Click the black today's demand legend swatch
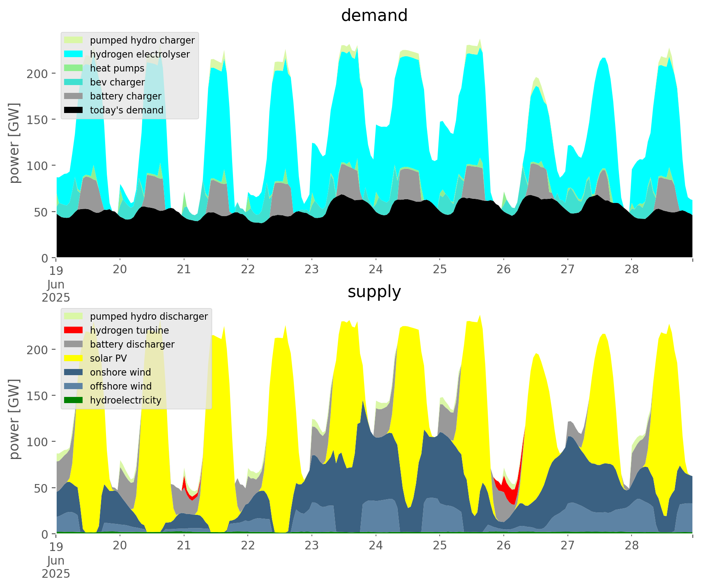The image size is (701, 588). point(74,110)
